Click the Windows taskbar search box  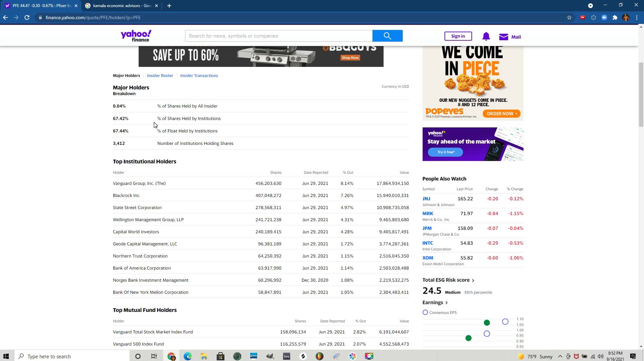click(72, 356)
